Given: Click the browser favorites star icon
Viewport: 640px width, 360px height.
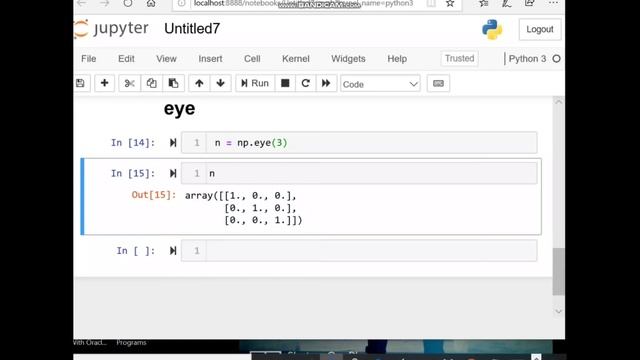Looking at the screenshot, I should tap(450, 4).
